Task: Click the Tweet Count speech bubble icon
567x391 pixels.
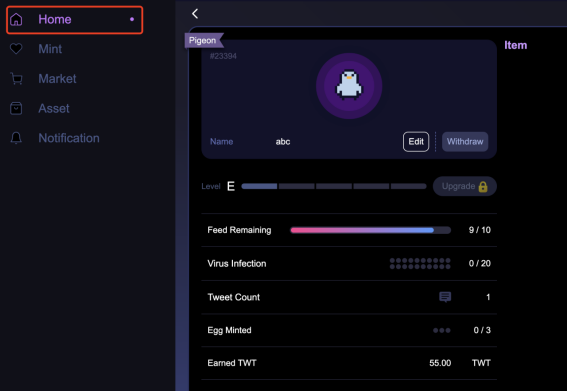Action: click(445, 297)
